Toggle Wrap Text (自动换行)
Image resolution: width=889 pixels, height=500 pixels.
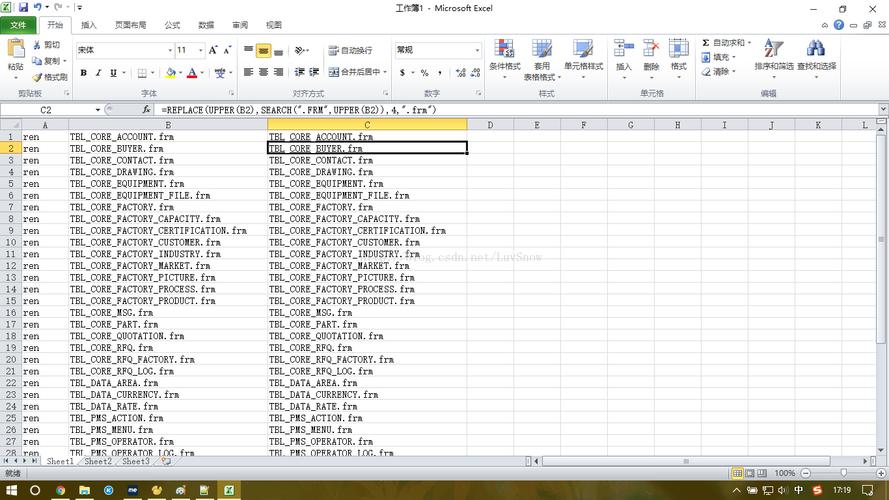pyautogui.click(x=350, y=50)
